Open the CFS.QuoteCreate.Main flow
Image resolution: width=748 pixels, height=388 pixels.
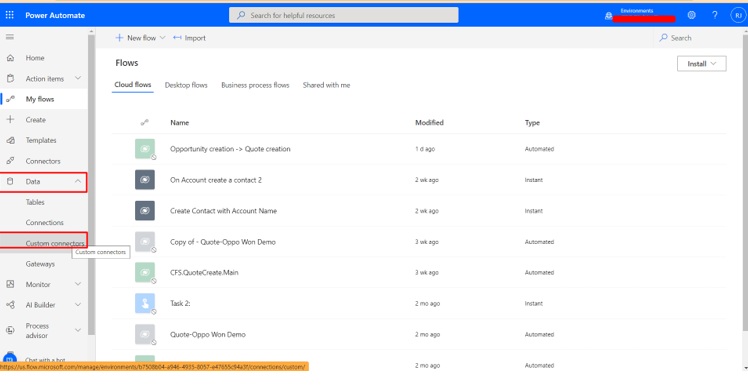click(x=204, y=273)
